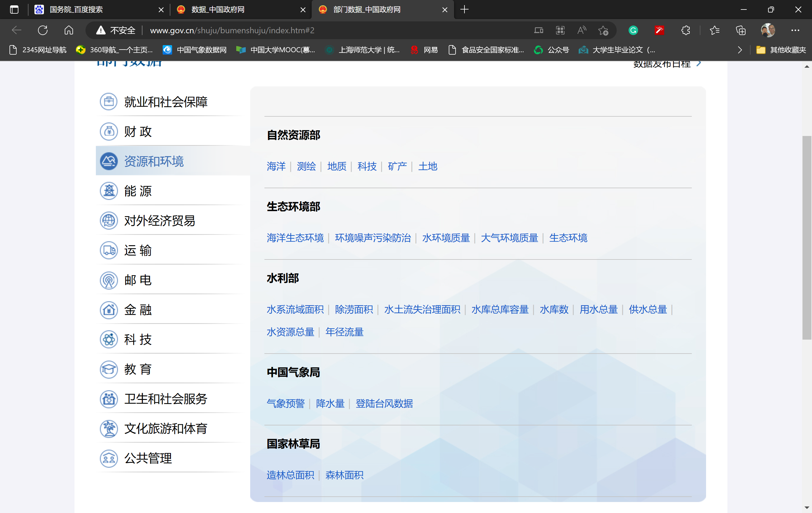This screenshot has height=513, width=812.
Task: Click the 森林面积 link
Action: pos(344,475)
